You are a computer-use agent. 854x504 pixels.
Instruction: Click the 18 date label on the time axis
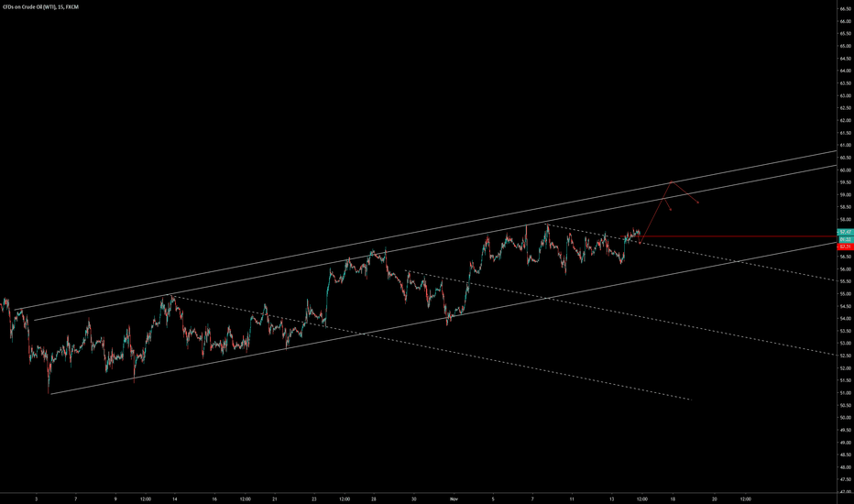tap(673, 499)
